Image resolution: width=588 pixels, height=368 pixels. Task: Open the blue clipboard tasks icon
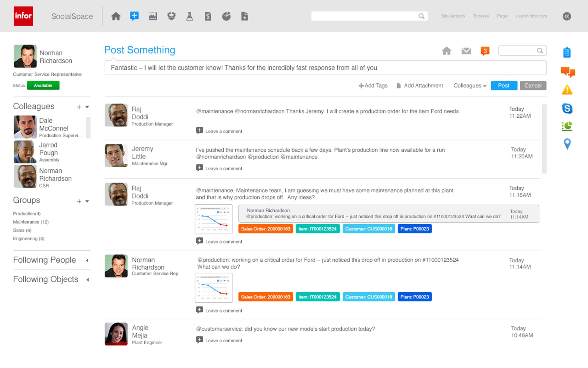tap(567, 52)
